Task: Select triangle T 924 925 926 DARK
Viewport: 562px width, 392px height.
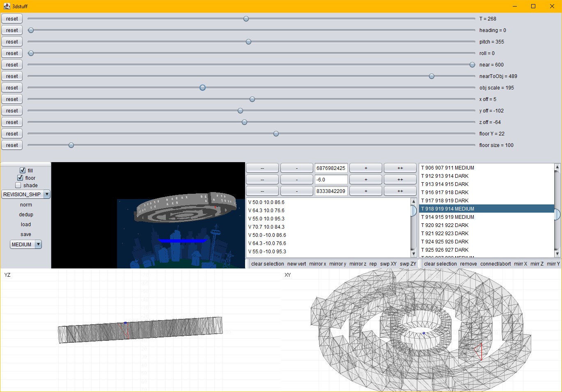Action: [486, 242]
